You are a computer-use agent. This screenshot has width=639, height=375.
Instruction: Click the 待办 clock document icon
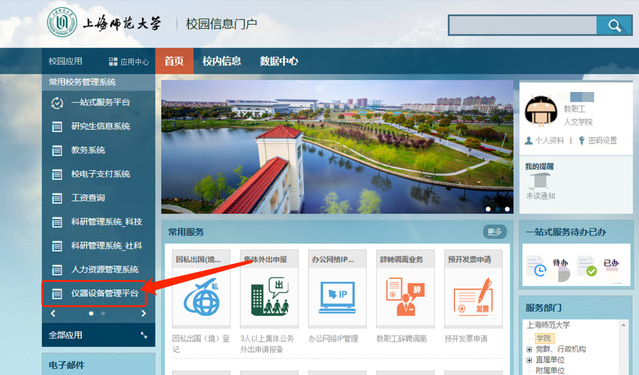(x=536, y=266)
